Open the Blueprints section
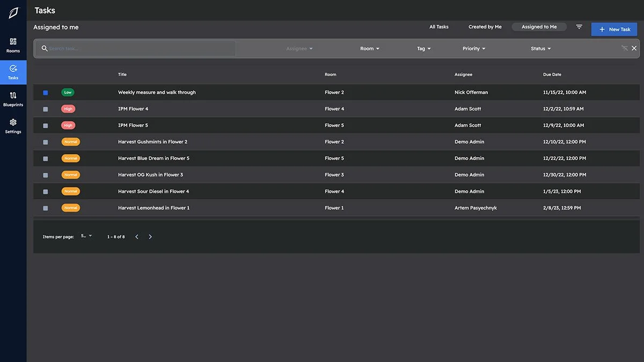 click(13, 99)
